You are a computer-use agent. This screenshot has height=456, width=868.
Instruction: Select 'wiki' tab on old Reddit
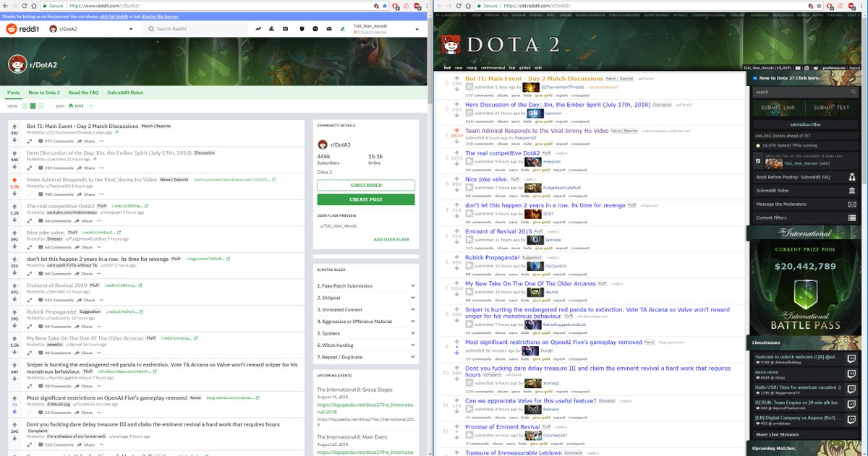(x=538, y=67)
